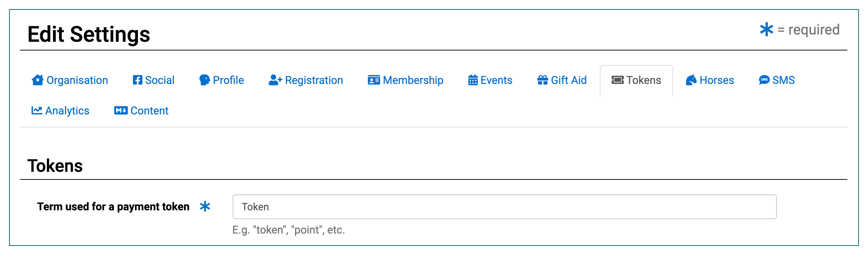Go to the Events settings tab
Image resolution: width=868 pixels, height=255 pixels.
coord(496,80)
